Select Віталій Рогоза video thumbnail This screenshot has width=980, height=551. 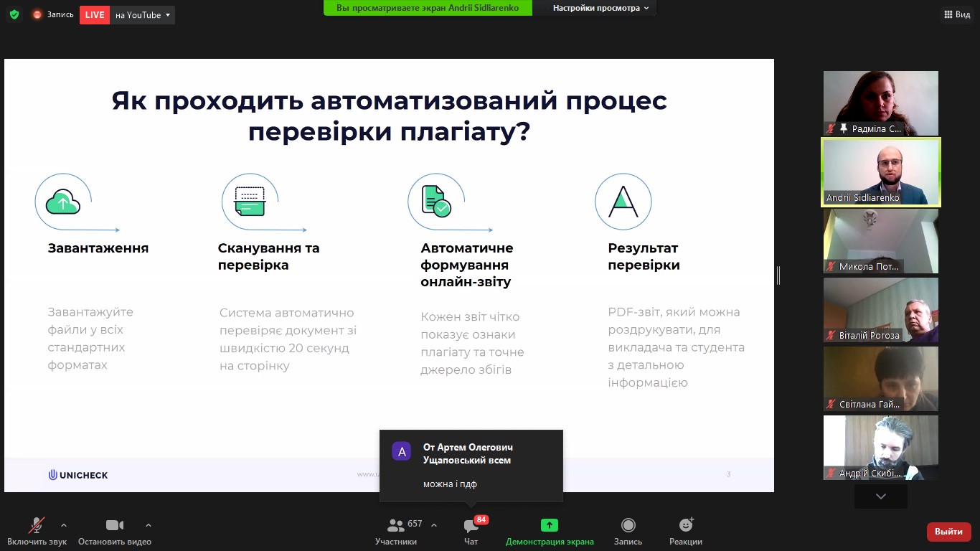click(x=881, y=310)
